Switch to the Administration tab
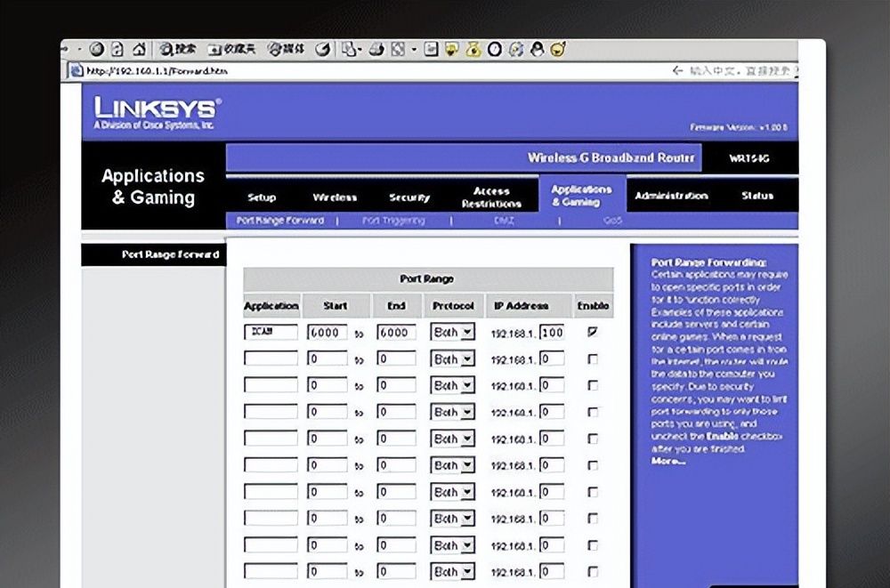 (671, 196)
